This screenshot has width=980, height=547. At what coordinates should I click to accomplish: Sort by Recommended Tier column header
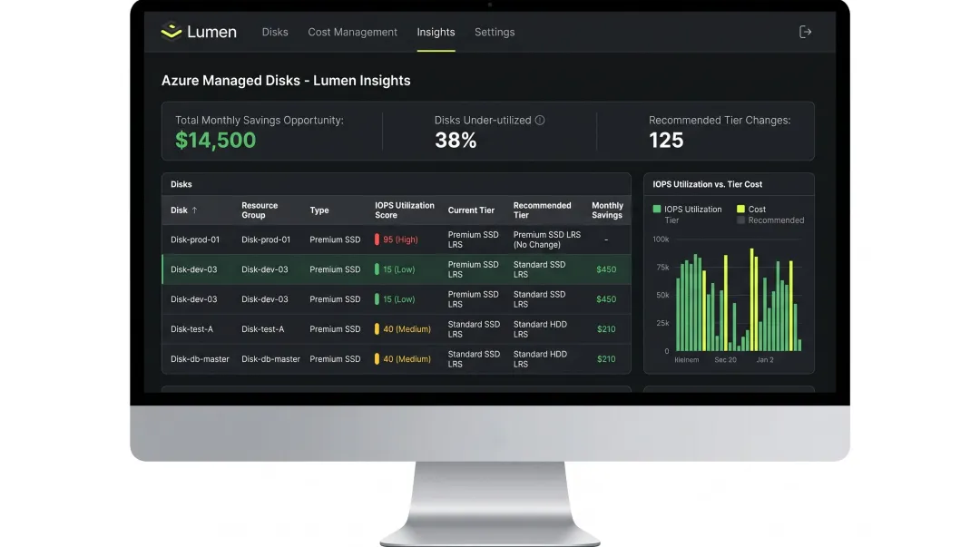(542, 210)
